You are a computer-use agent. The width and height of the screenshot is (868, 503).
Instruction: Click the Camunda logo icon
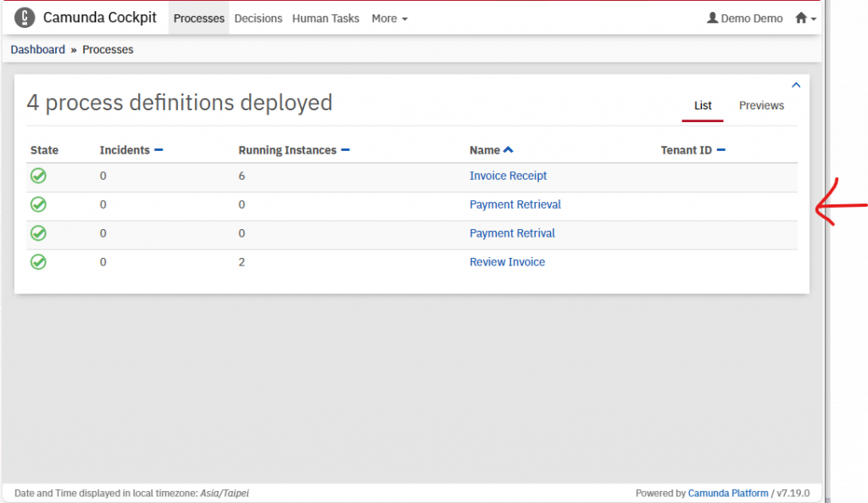point(25,18)
